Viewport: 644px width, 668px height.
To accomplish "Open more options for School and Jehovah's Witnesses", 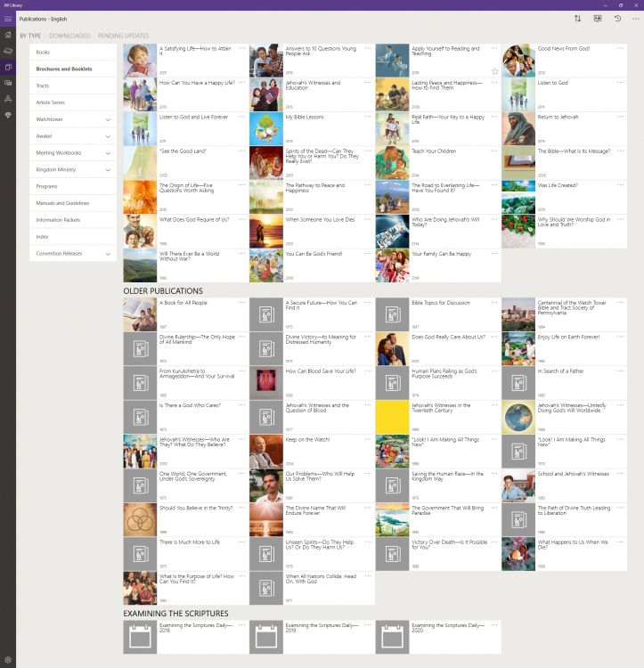I will pyautogui.click(x=620, y=473).
